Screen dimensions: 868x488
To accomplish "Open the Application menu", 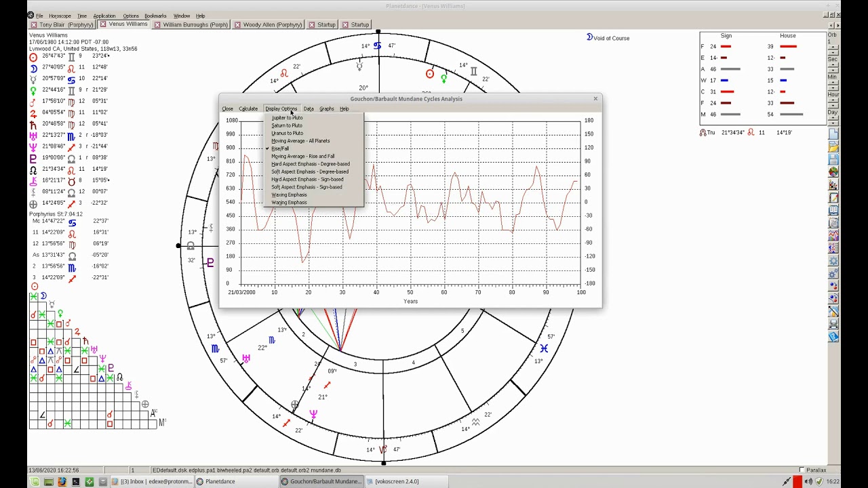I will pyautogui.click(x=104, y=16).
